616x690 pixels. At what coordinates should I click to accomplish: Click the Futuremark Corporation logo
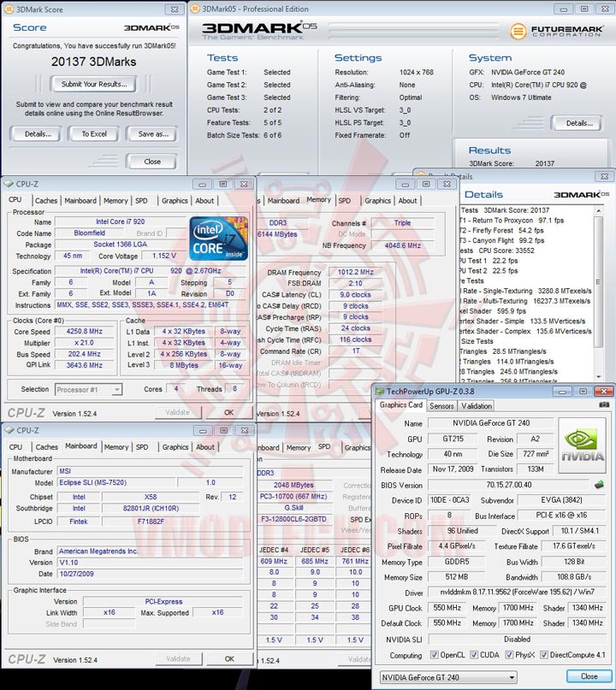557,31
